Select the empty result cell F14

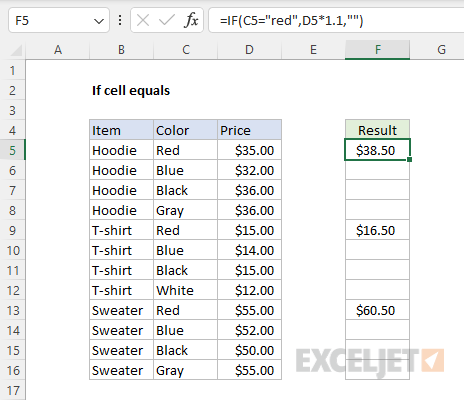point(377,330)
